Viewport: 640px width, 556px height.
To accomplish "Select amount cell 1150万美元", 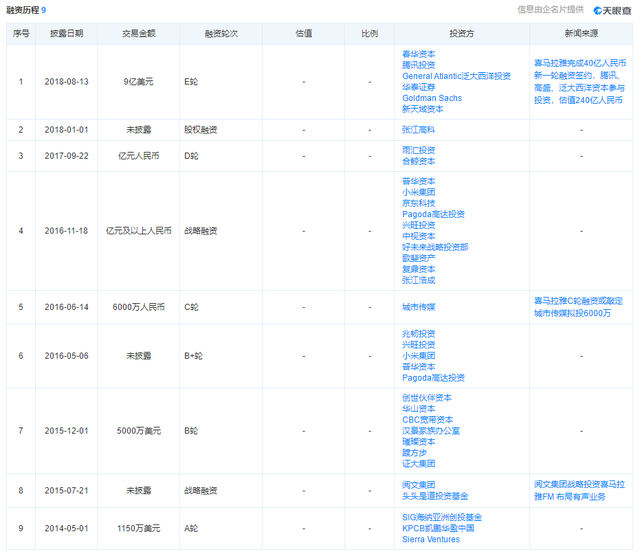I will pyautogui.click(x=138, y=529).
